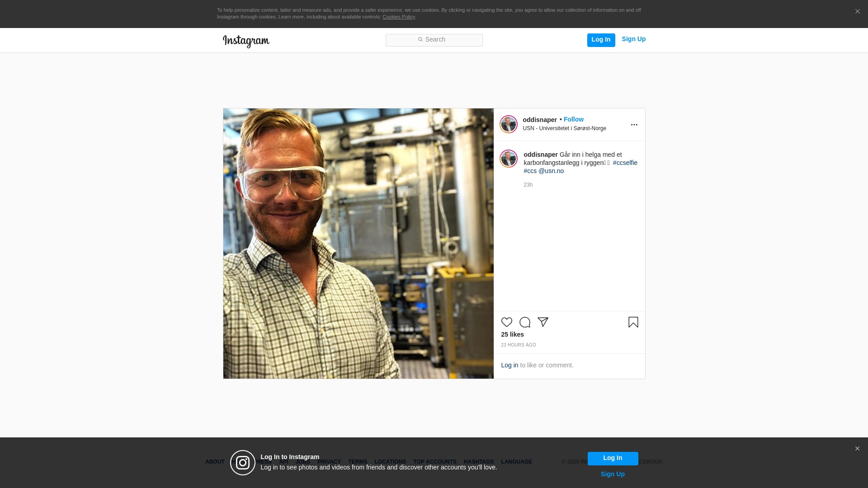Open the #ccselfie hashtag
This screenshot has width=868, height=488.
(625, 163)
